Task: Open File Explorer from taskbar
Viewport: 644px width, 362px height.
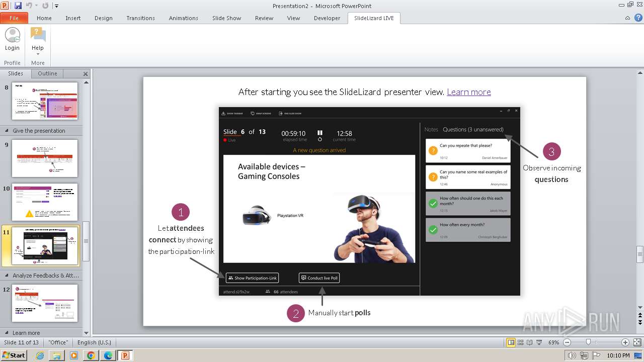Action: (x=57, y=355)
